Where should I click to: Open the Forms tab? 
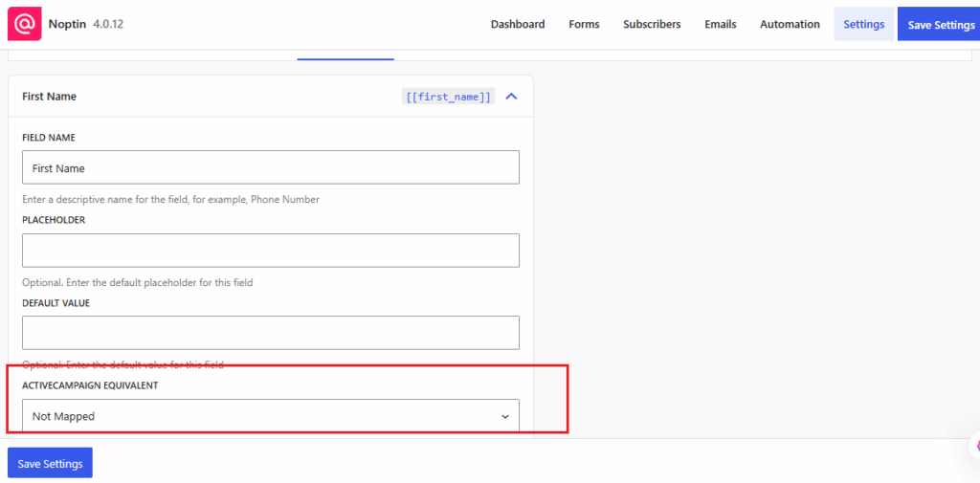click(x=584, y=24)
